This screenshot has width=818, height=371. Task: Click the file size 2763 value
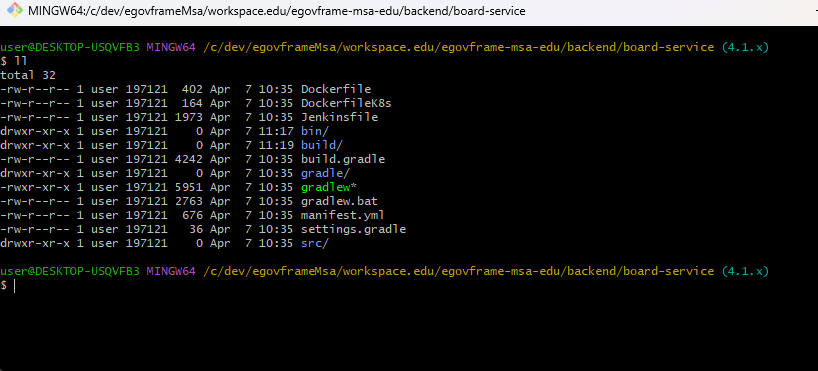point(189,201)
